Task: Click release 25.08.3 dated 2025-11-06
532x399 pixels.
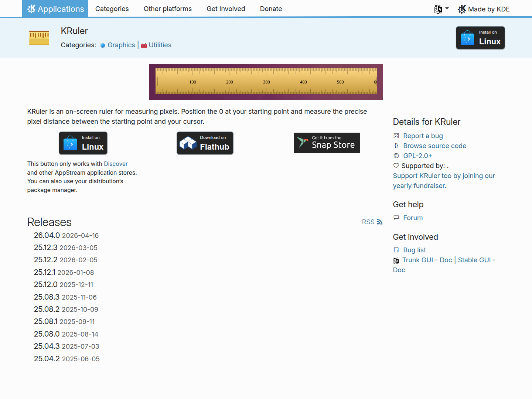Action: 65,297
